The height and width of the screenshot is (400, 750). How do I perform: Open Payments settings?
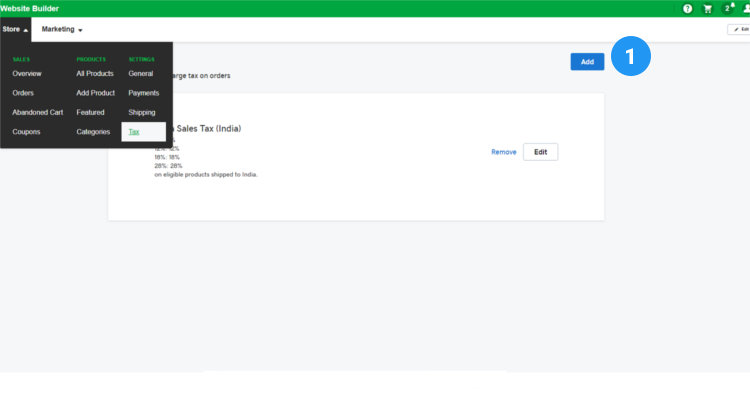pos(143,93)
